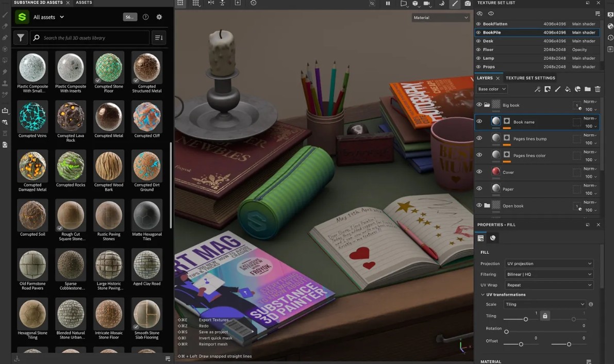Click the add frame plus icon in toolbar
This screenshot has width=614, height=364.
(238, 3)
